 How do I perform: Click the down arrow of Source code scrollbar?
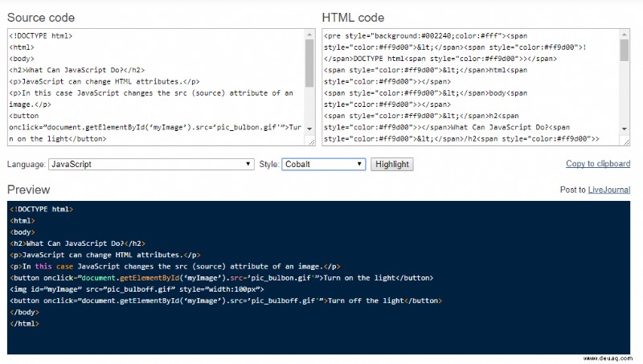coord(309,129)
